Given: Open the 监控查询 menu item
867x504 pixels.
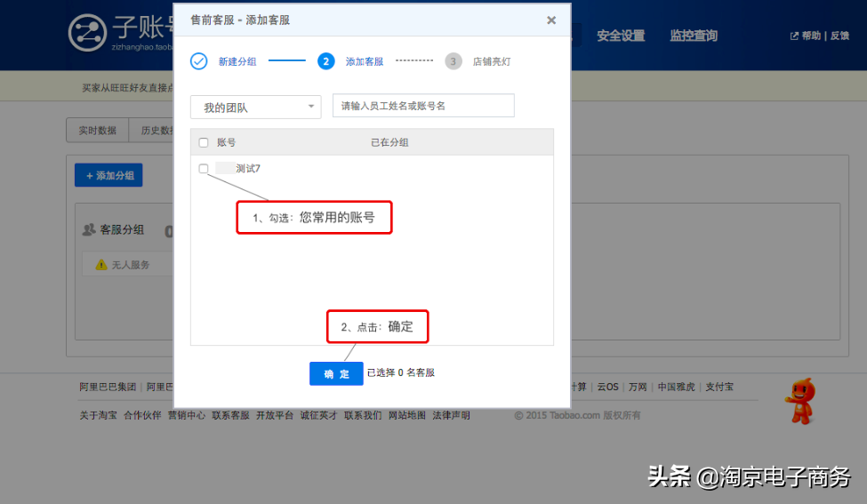Looking at the screenshot, I should point(694,36).
